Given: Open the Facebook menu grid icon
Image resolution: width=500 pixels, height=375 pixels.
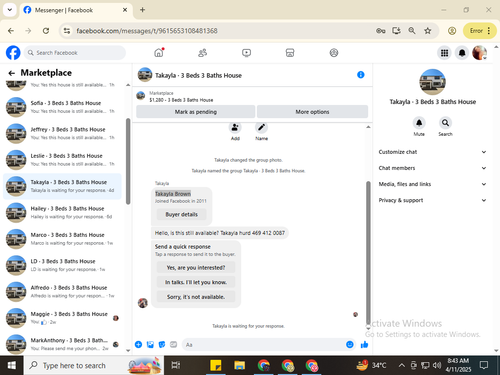Looking at the screenshot, I should coord(444,53).
